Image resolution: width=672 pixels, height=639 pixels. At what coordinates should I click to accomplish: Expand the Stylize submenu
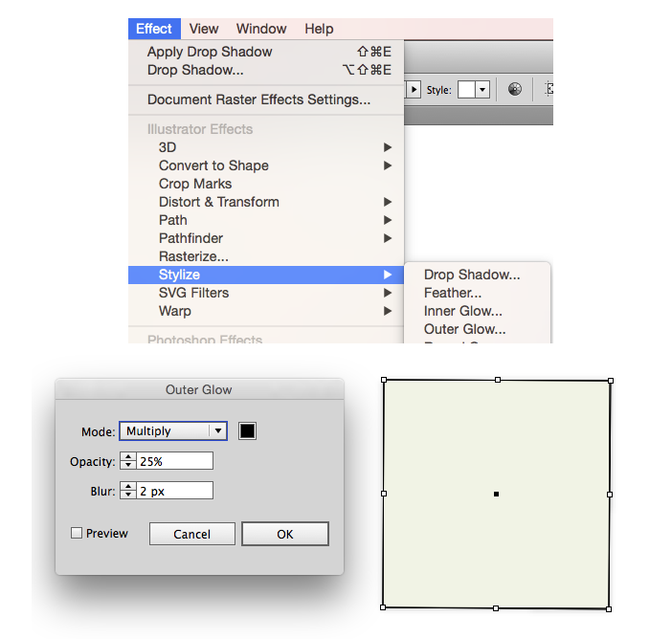[266, 275]
